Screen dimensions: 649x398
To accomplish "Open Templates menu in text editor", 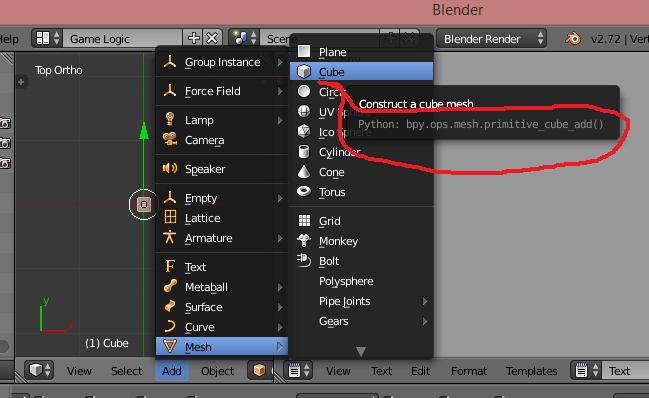I will (531, 371).
